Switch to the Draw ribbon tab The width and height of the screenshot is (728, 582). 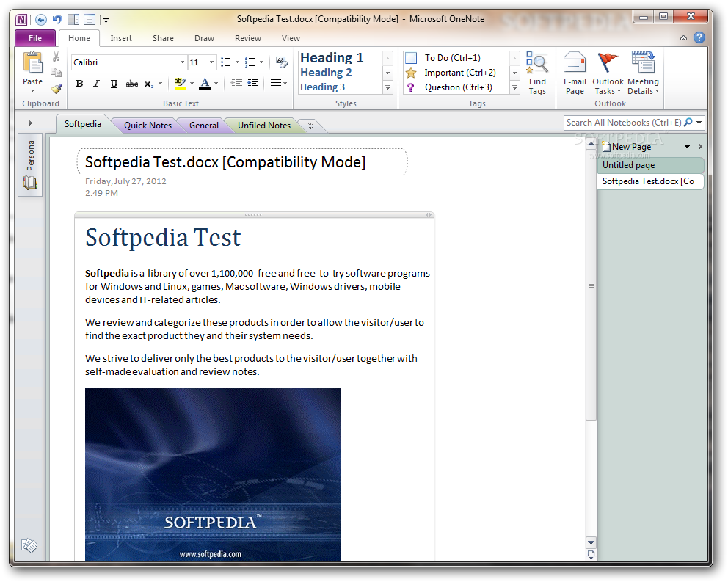tap(204, 38)
